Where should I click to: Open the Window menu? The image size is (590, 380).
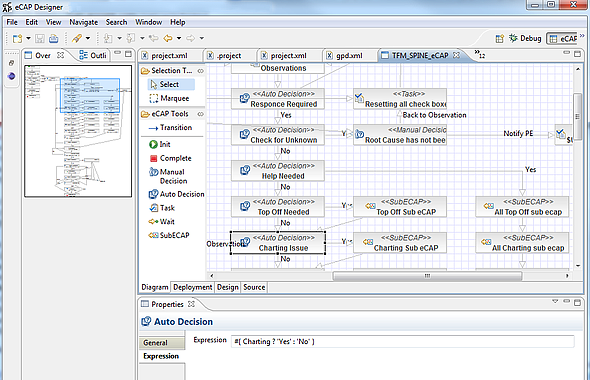149,22
